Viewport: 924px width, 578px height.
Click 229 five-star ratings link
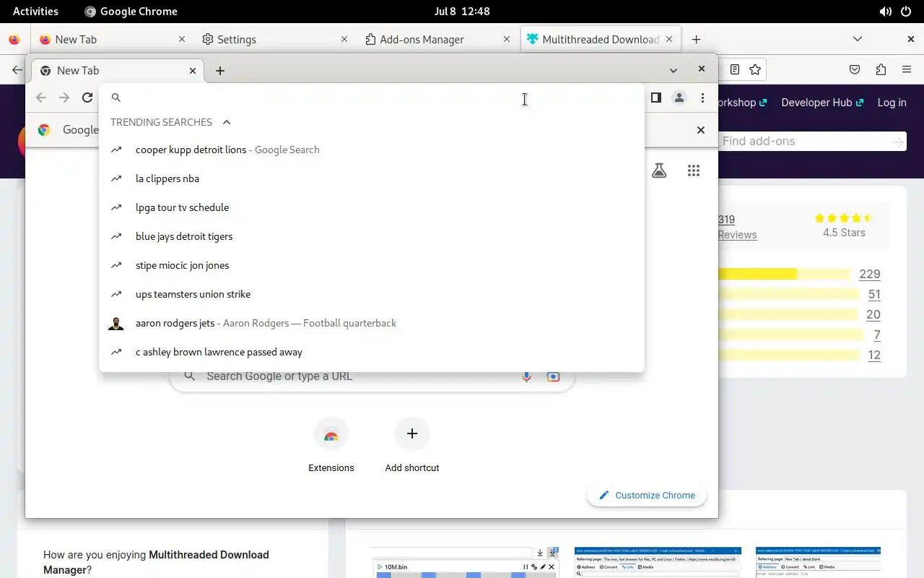[x=870, y=274]
